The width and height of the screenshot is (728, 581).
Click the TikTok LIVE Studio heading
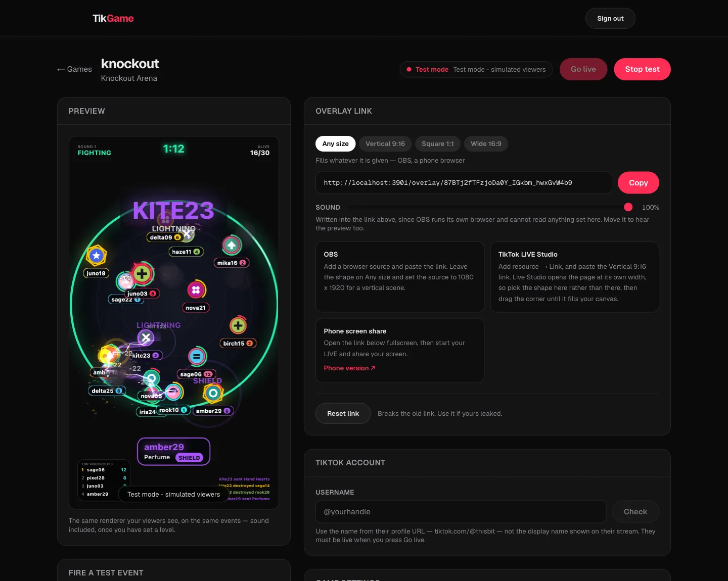pos(528,254)
